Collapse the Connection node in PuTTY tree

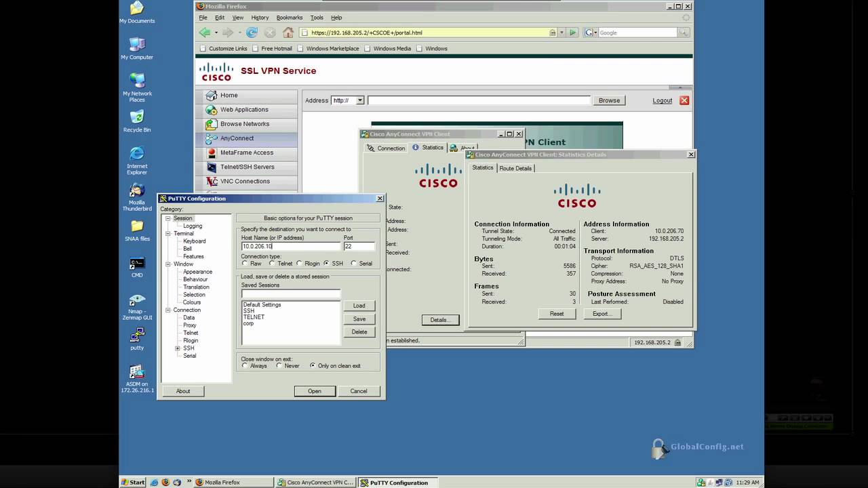[167, 310]
